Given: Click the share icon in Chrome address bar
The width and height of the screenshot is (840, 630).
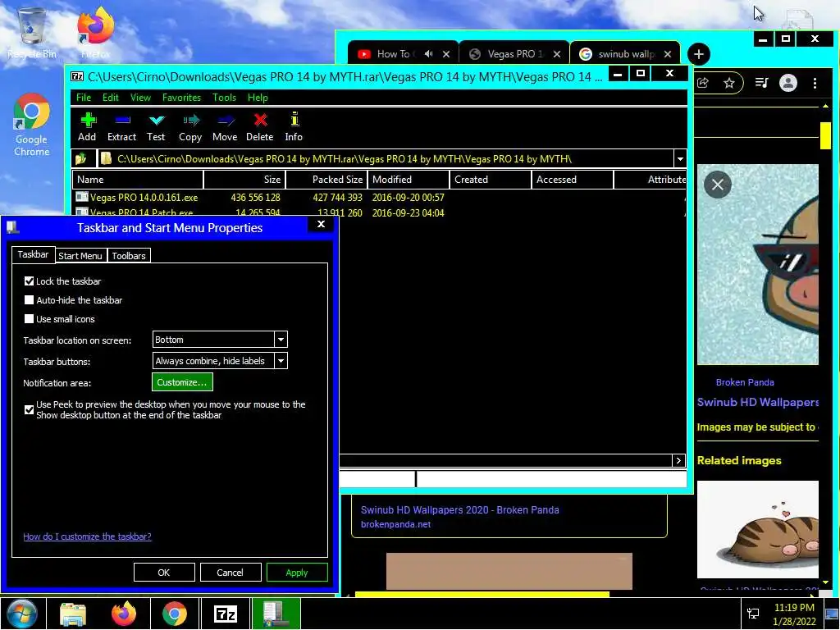Looking at the screenshot, I should tap(703, 83).
